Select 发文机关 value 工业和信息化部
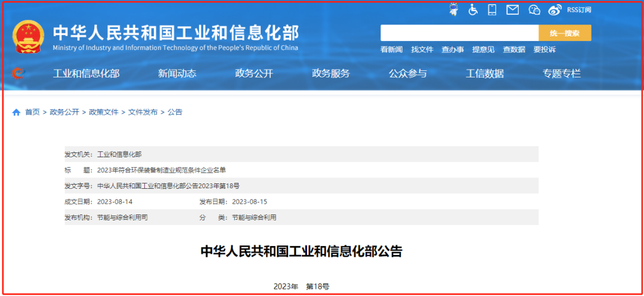The image size is (644, 296). [119, 155]
